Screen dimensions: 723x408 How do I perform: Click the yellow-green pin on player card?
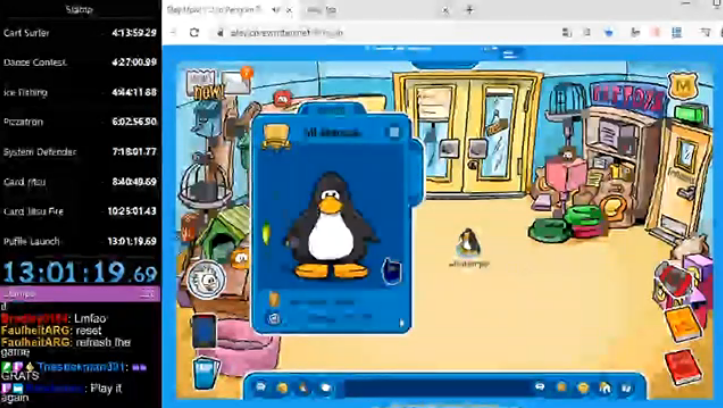pyautogui.click(x=266, y=233)
